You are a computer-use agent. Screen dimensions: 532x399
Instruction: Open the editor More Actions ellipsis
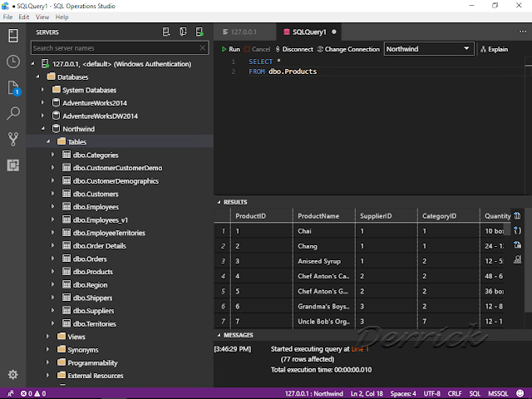coord(523,32)
